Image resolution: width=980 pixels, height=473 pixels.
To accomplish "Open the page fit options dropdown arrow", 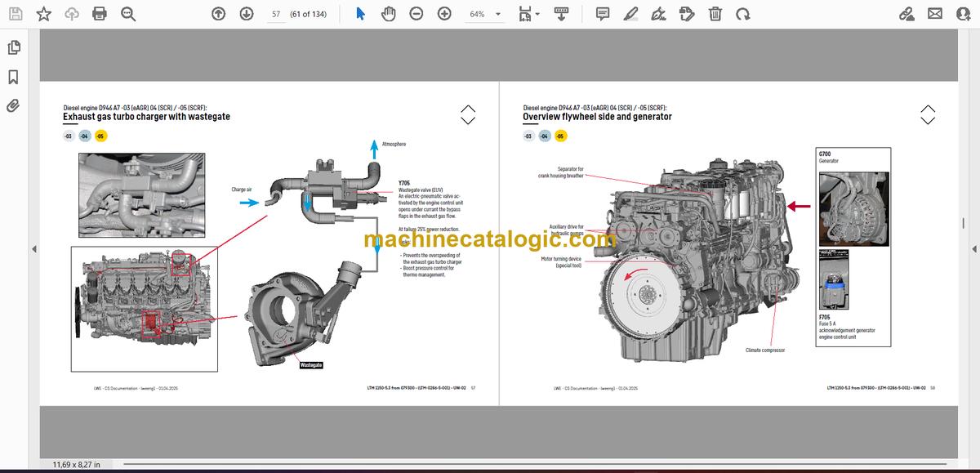I will [x=537, y=15].
